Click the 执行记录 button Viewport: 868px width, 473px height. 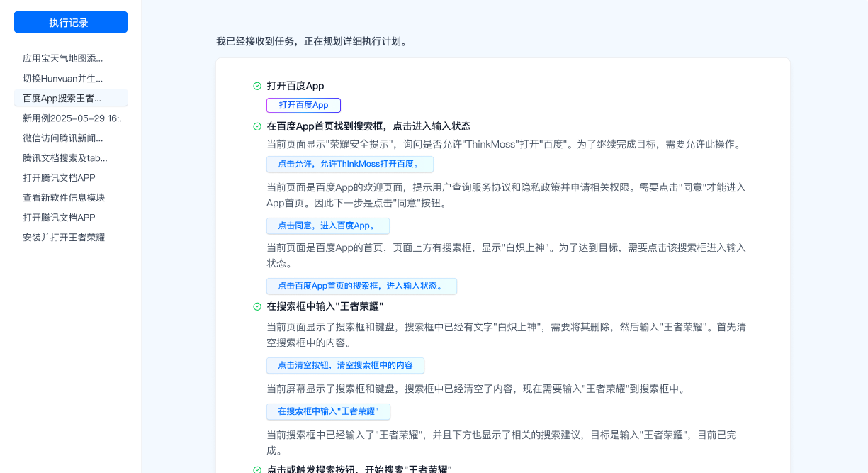click(70, 22)
